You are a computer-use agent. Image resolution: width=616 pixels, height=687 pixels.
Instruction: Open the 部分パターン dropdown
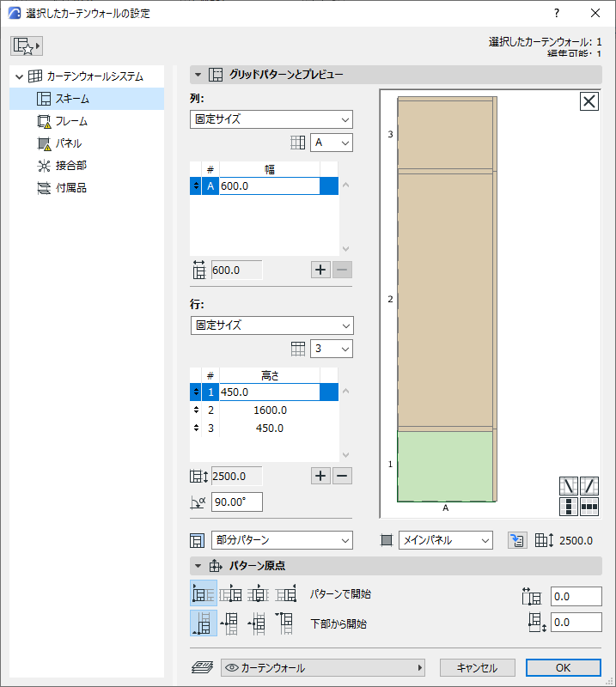click(x=283, y=540)
